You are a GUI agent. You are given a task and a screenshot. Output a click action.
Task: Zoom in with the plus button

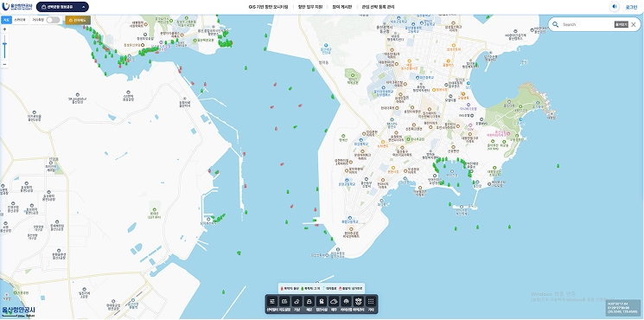pos(4,29)
